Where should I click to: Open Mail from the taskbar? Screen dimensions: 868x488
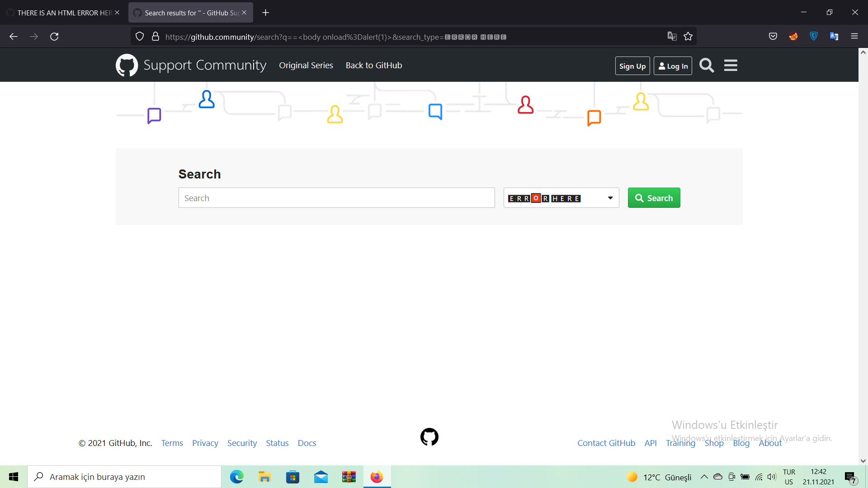point(321,477)
